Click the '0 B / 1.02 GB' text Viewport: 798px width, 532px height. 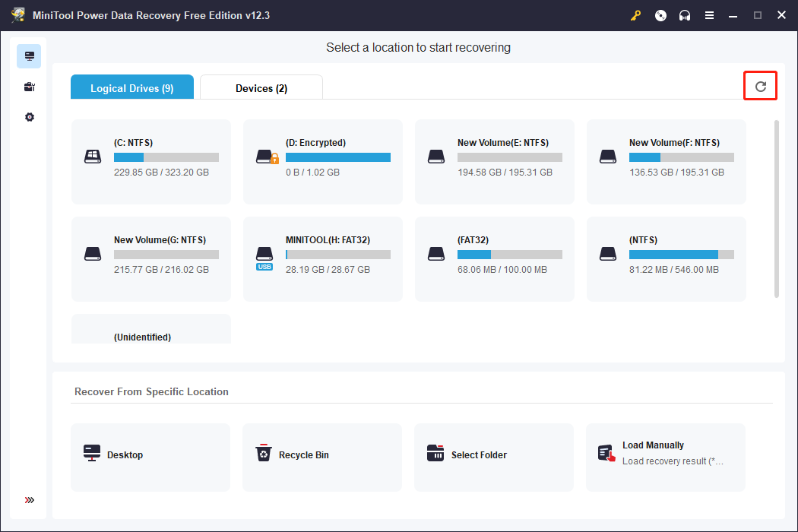pos(312,172)
